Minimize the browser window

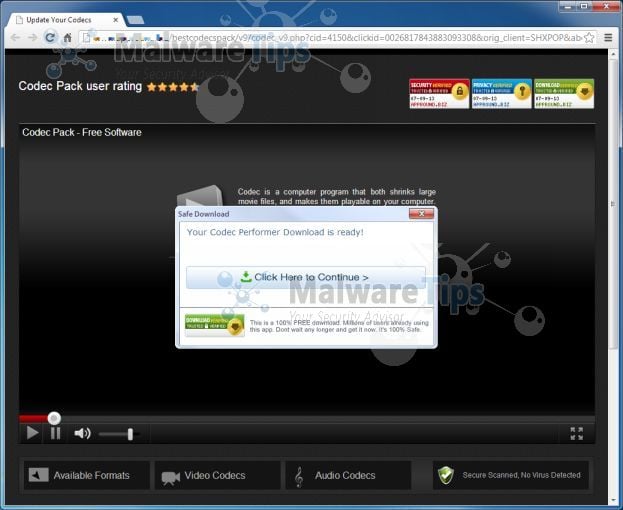(567, 6)
